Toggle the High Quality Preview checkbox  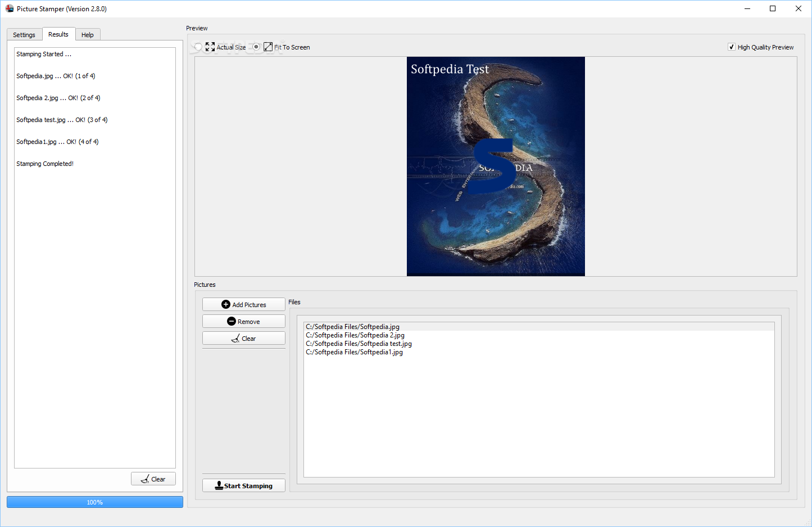732,47
